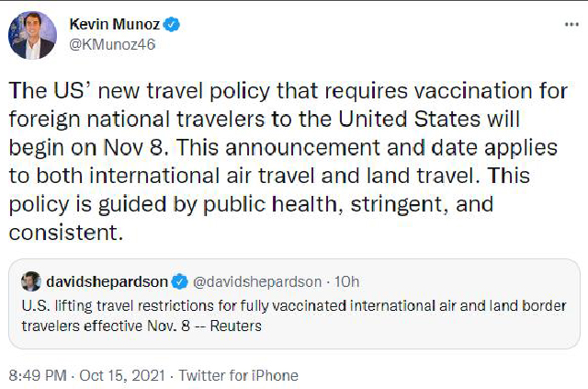Click the 10h timestamp on quoted tweet
This screenshot has width=588, height=389.
pos(347,281)
